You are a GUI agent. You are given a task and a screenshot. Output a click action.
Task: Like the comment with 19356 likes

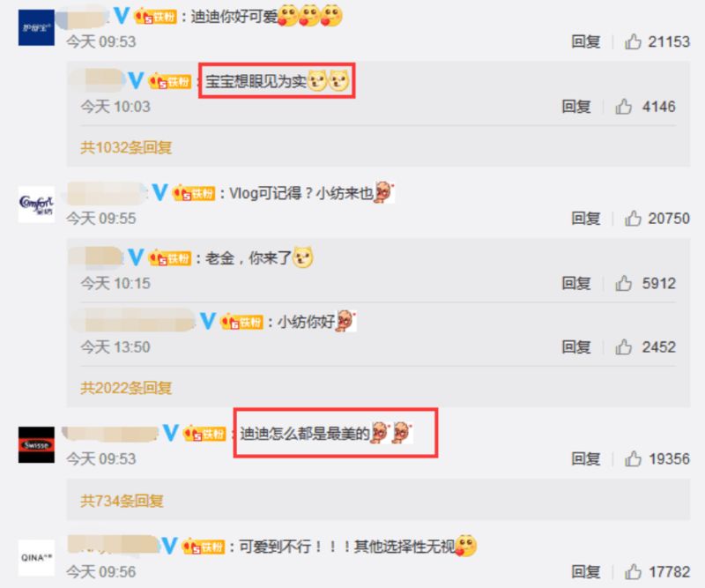pos(633,458)
